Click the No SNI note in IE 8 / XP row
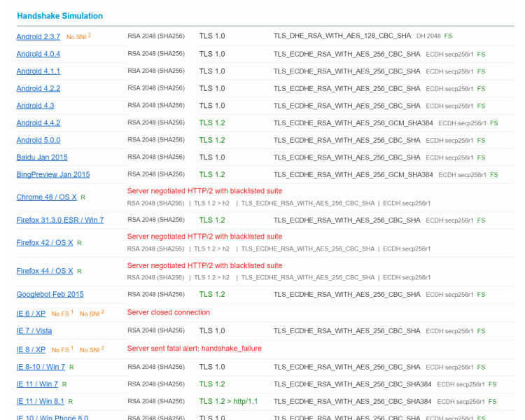This screenshot has width=525, height=420. click(x=92, y=349)
